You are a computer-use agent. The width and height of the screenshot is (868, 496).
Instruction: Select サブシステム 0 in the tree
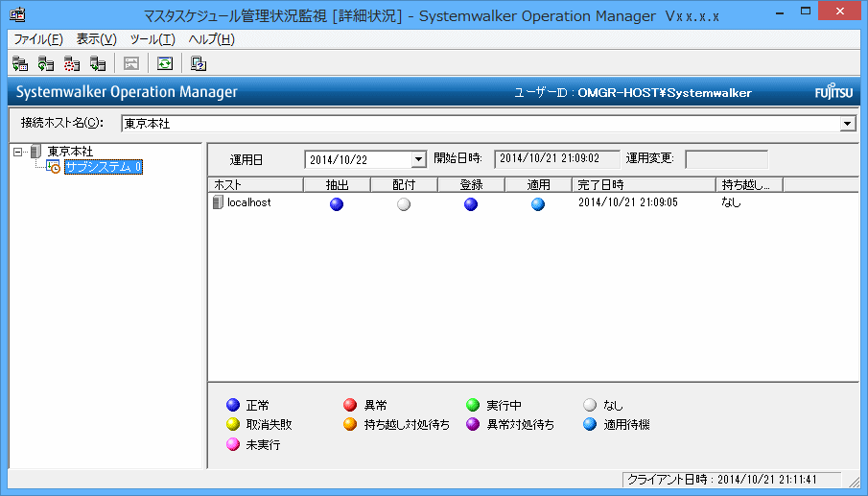pyautogui.click(x=104, y=167)
